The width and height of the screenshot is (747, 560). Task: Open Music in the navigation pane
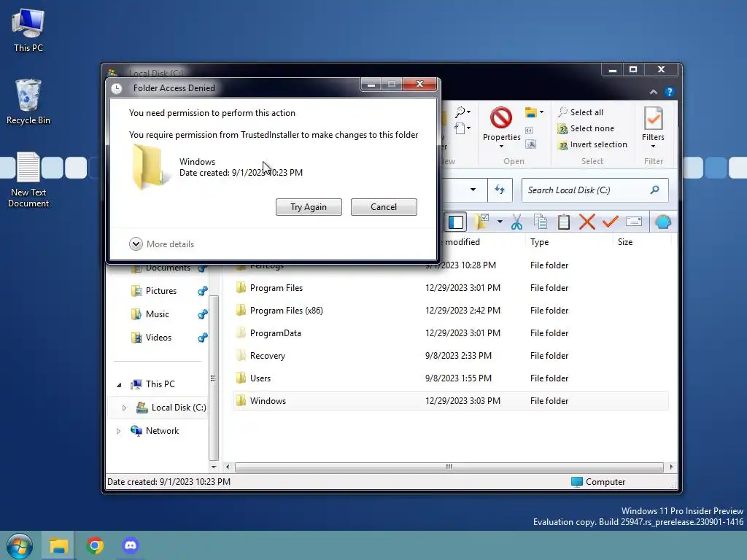pos(150,314)
